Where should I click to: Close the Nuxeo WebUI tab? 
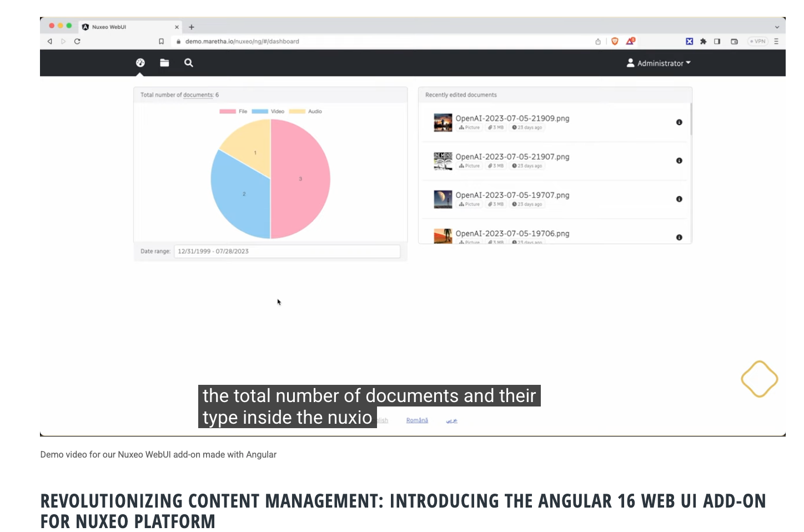[x=177, y=27]
